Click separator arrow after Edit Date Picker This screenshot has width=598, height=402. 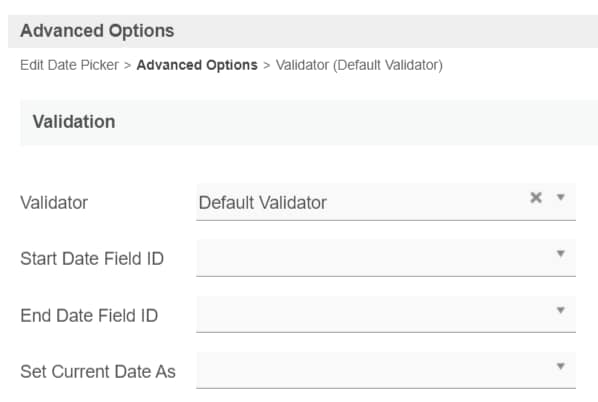[x=128, y=66]
